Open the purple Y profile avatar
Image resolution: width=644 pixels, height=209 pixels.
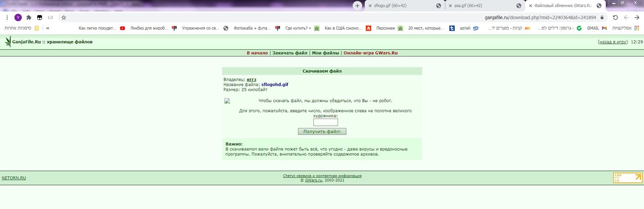[18, 17]
